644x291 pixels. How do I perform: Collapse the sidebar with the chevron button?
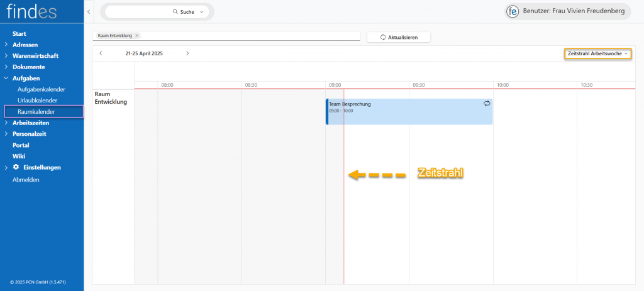click(89, 12)
